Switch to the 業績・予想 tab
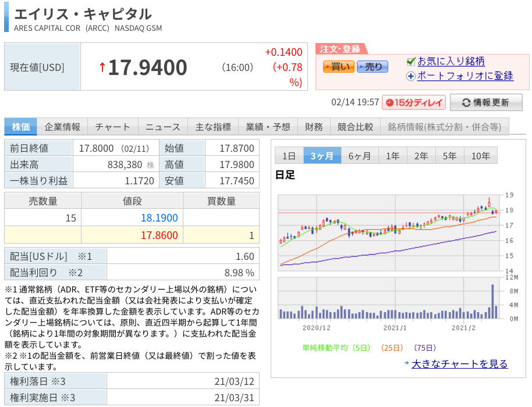The height and width of the screenshot is (407, 532). pyautogui.click(x=268, y=127)
